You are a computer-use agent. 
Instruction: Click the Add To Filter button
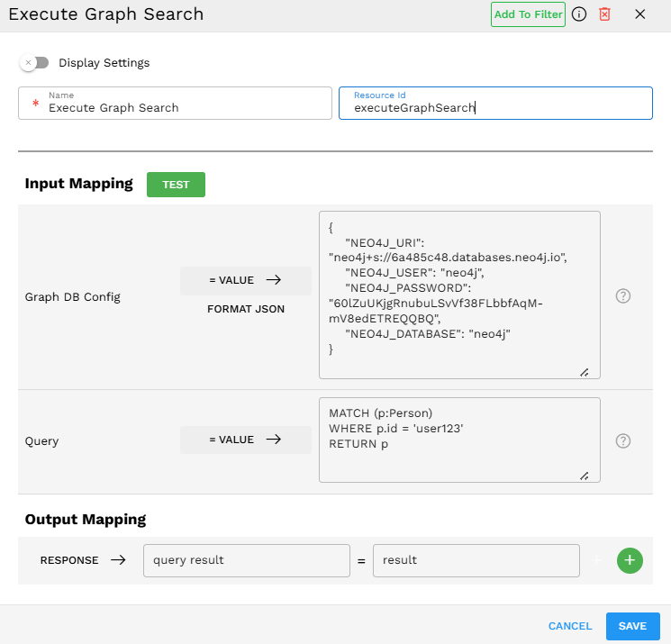pyautogui.click(x=528, y=14)
